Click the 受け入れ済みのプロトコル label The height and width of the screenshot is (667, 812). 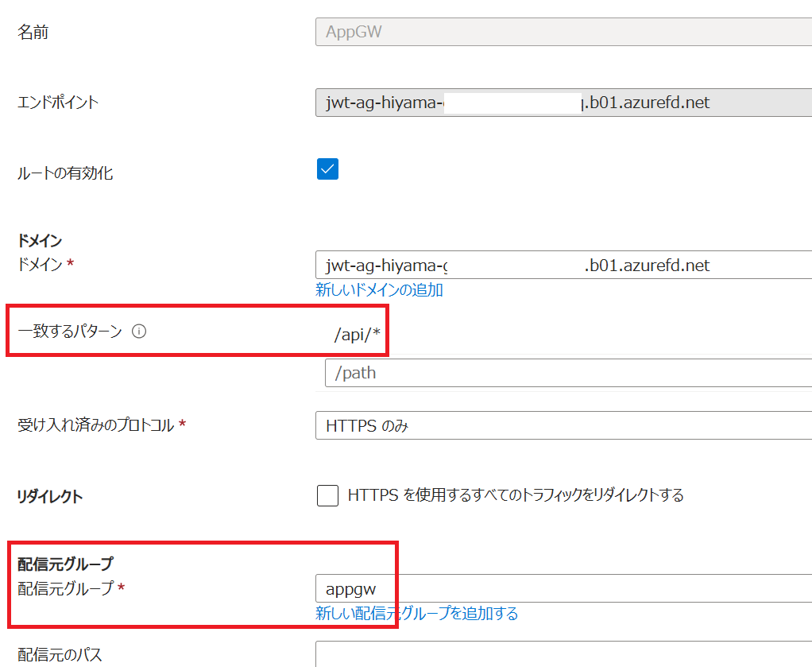[x=96, y=425]
